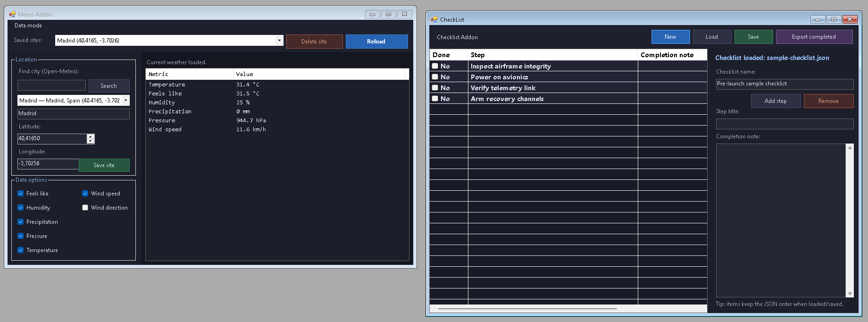Click the Load checklist button
Viewport: 868px width, 322px height.
click(712, 37)
